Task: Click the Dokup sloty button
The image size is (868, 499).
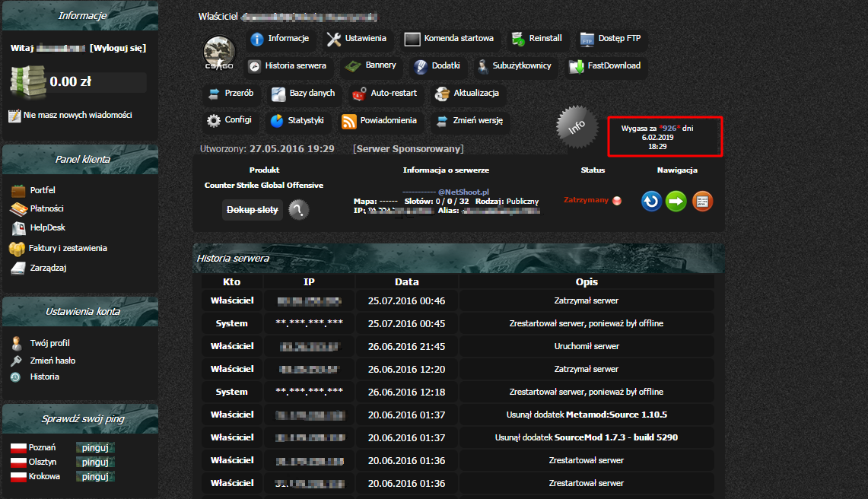Action: [x=253, y=210]
